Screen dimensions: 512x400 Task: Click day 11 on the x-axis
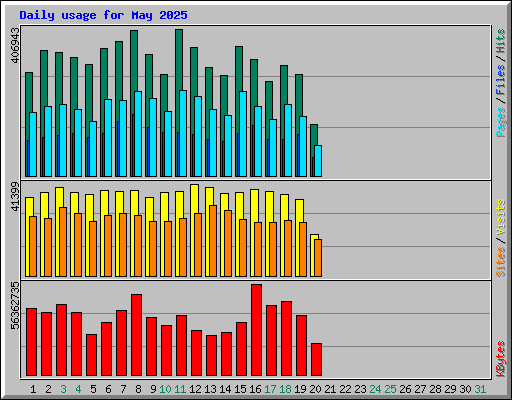(180, 389)
